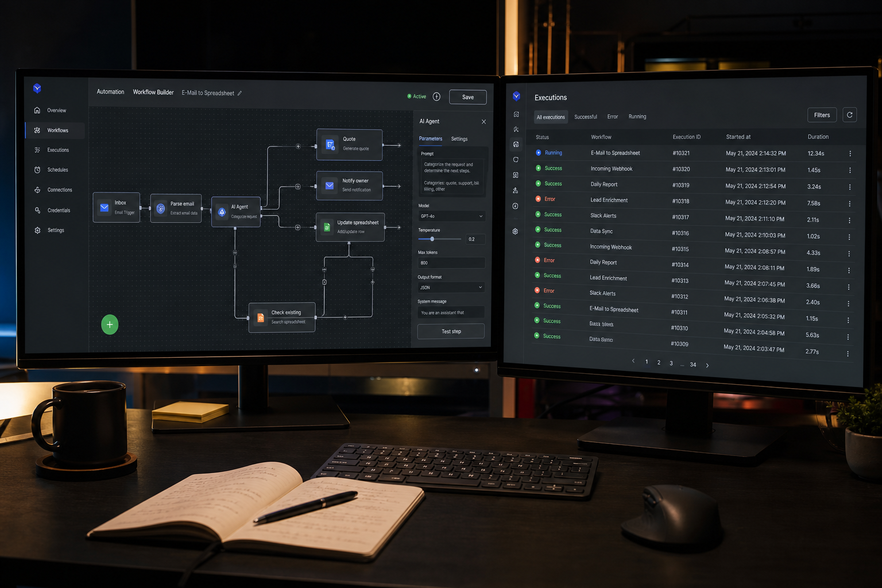Viewport: 882px width, 588px height.
Task: Open Workflows in the sidebar
Action: (55, 130)
